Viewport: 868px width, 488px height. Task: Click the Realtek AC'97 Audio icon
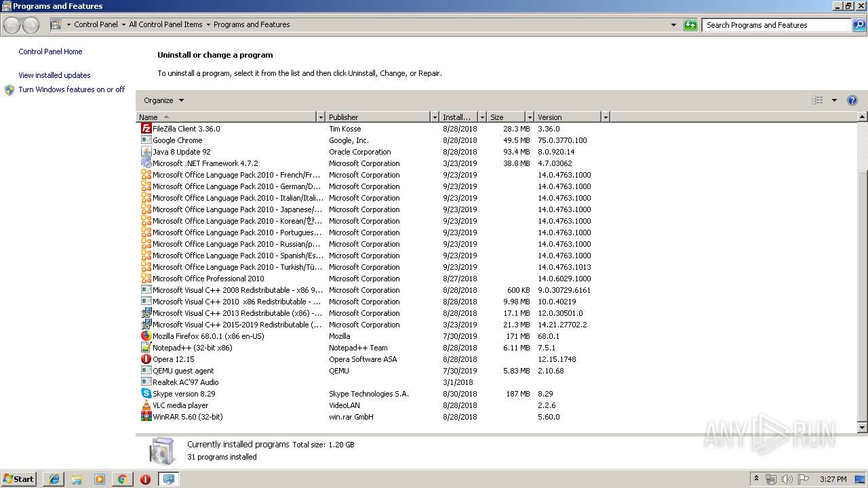tap(146, 382)
